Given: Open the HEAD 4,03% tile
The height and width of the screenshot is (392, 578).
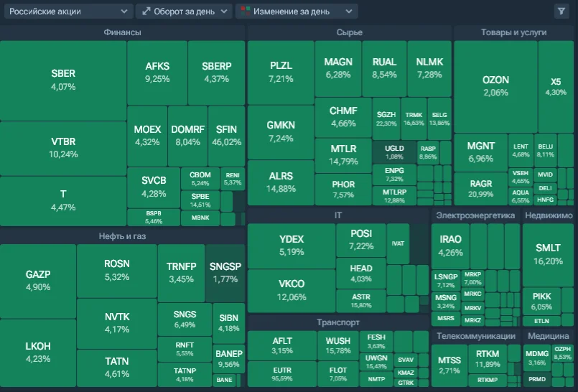Looking at the screenshot, I should (x=361, y=274).
